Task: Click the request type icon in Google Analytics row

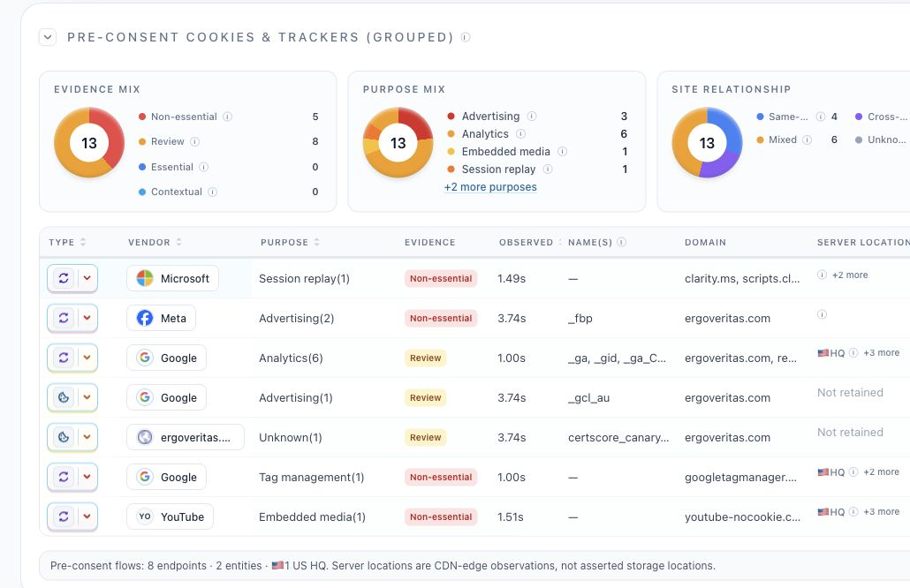Action: pos(64,358)
